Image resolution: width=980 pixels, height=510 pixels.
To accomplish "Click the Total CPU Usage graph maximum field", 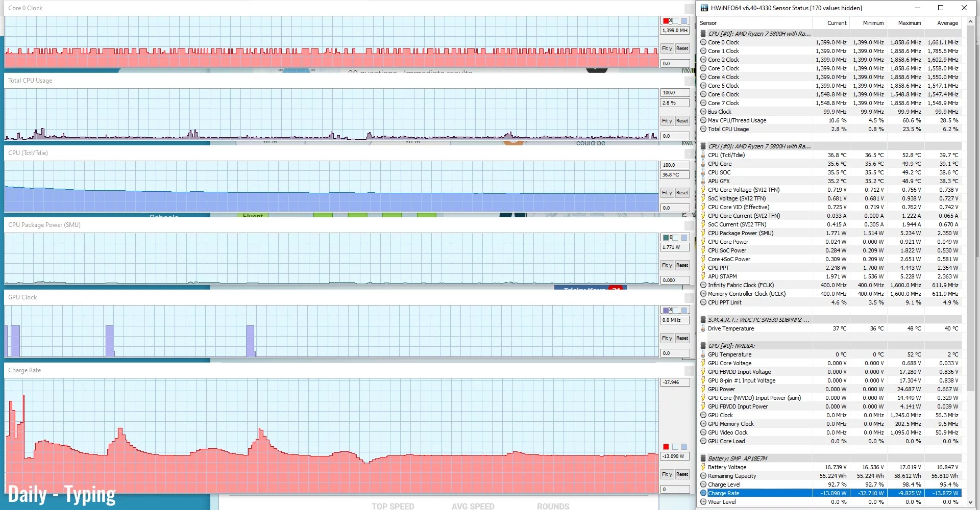I will (675, 93).
